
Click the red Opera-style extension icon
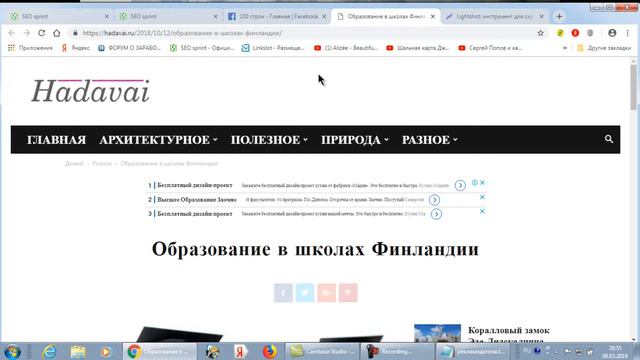tap(575, 33)
